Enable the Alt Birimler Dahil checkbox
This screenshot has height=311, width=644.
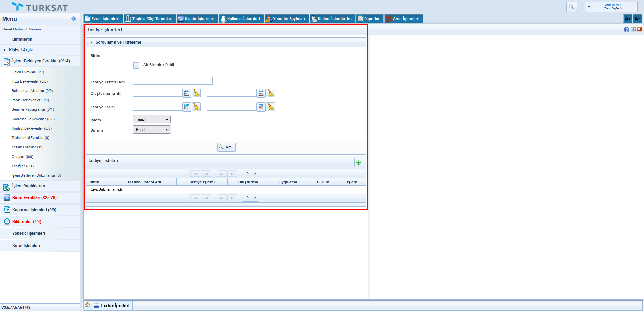[136, 65]
